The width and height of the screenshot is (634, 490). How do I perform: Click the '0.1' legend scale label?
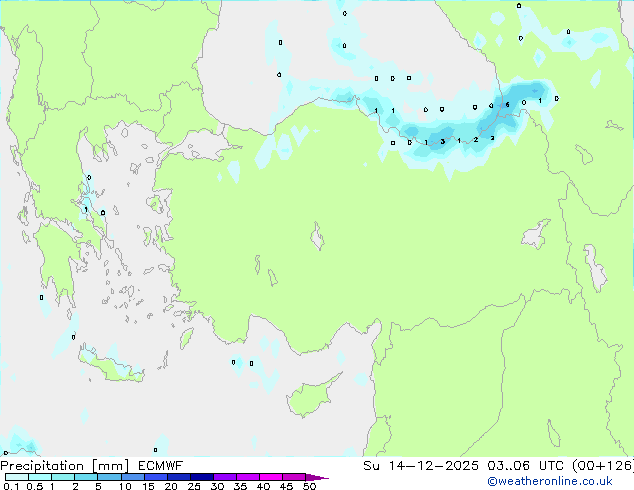pyautogui.click(x=11, y=486)
